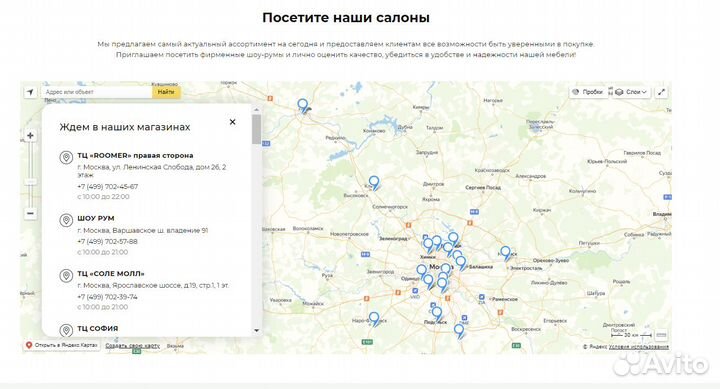Image resolution: width=720 pixels, height=389 pixels.
Task: Click the map pin next to Балашиха
Action: [461, 263]
